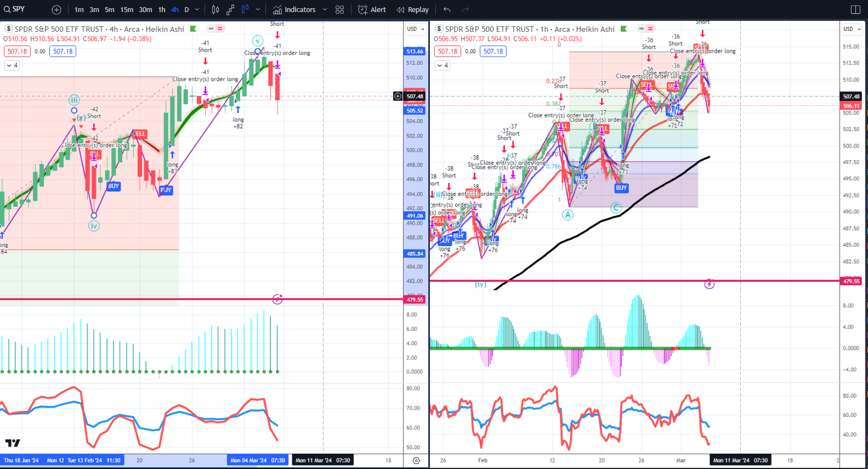Expand the interval list dropdown arrow
Image resolution: width=868 pixels, height=469 pixels.
[x=197, y=10]
